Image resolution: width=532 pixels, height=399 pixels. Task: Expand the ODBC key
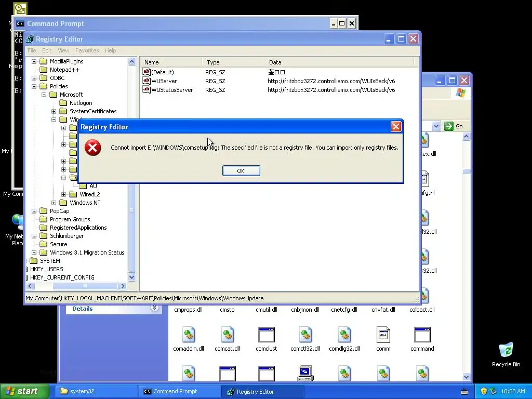[x=34, y=78]
